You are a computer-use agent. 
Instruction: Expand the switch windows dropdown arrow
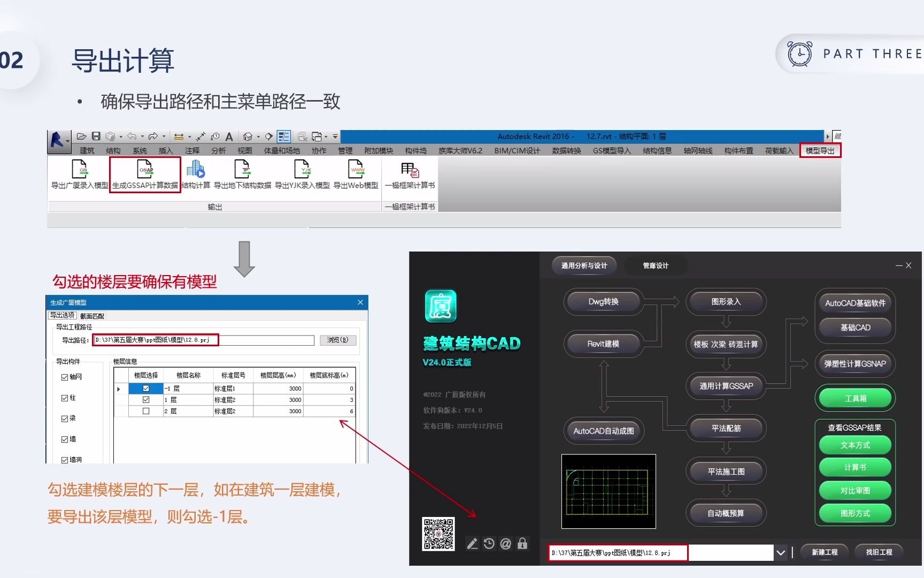point(326,136)
